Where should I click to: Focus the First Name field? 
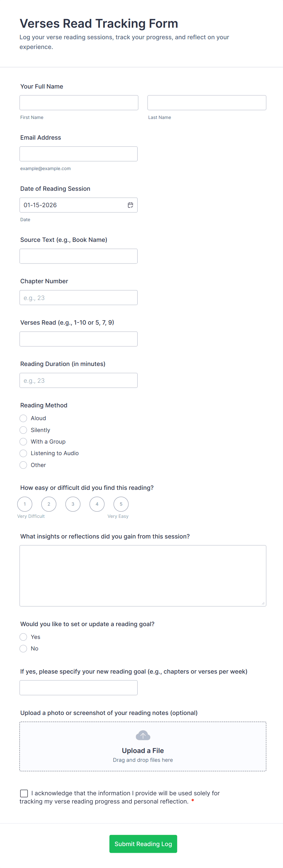pyautogui.click(x=79, y=103)
